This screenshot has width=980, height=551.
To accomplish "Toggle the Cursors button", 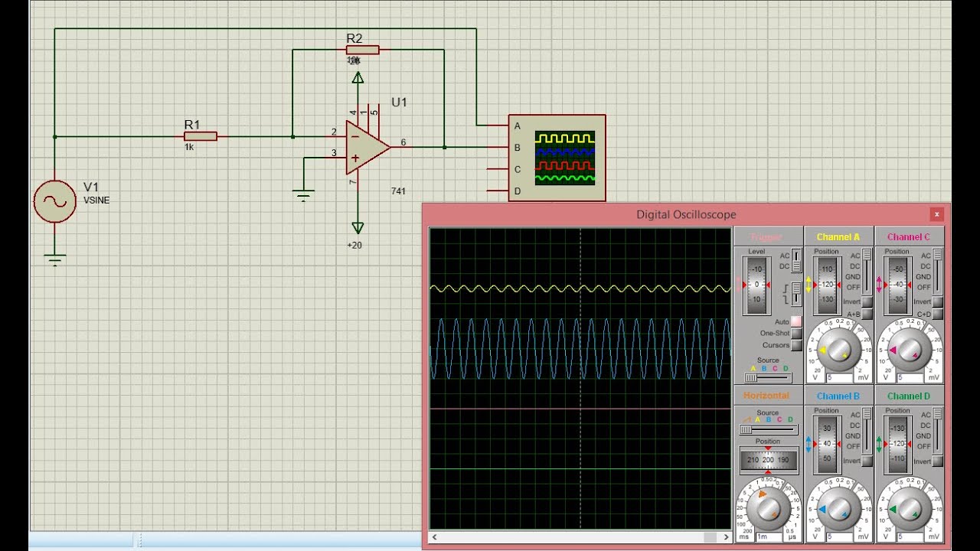I will click(796, 345).
